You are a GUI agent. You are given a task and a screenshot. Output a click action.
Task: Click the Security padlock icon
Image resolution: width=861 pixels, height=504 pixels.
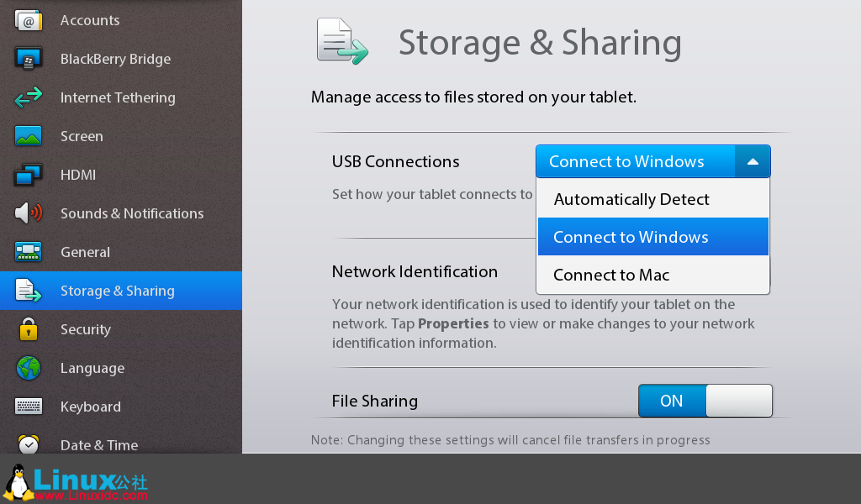click(x=28, y=329)
